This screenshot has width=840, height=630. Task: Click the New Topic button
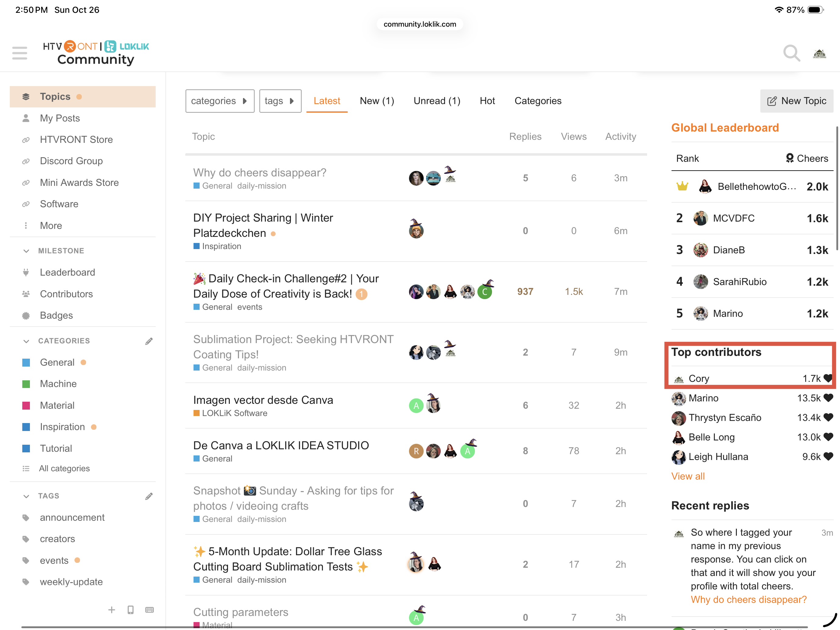click(x=796, y=101)
